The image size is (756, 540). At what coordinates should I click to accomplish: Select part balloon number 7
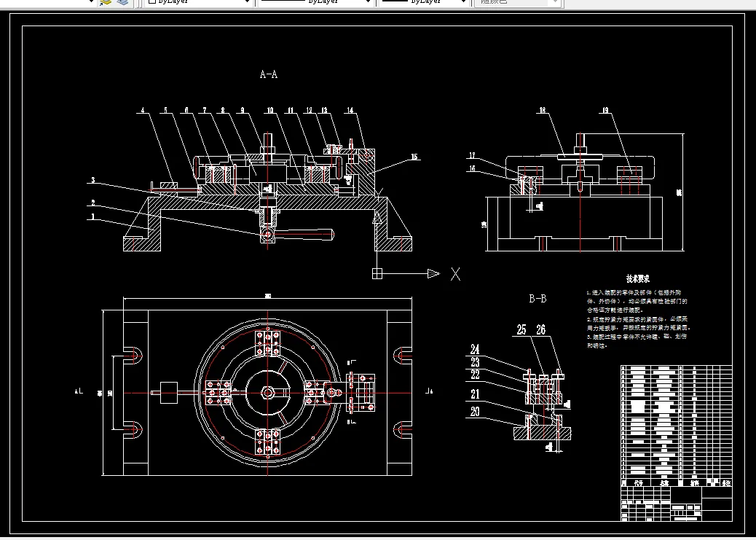click(205, 110)
